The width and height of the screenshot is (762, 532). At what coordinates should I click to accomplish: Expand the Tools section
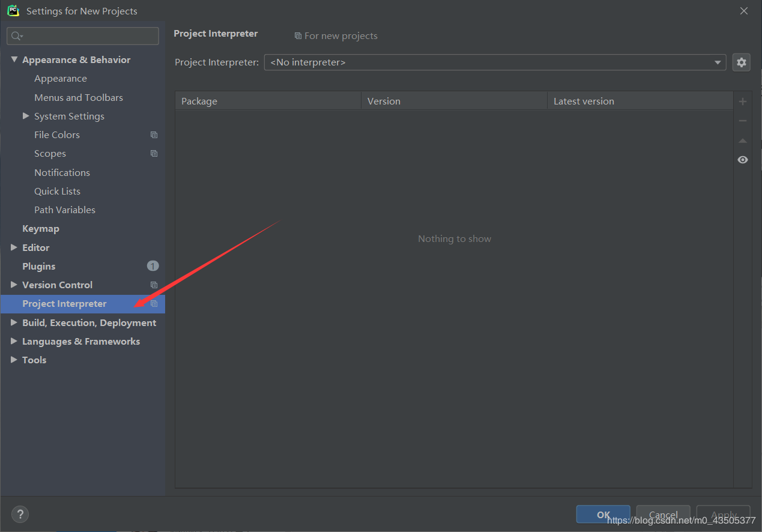click(x=14, y=360)
